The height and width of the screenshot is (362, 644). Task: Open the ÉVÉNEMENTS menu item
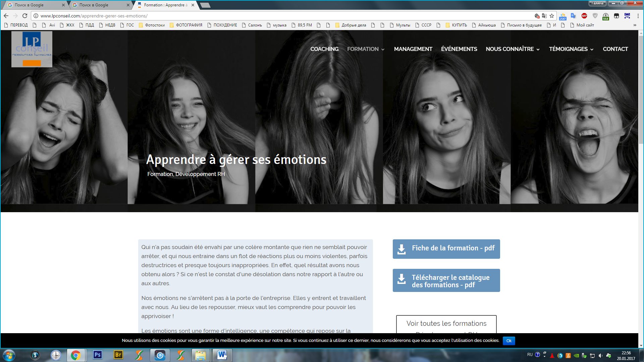pyautogui.click(x=459, y=49)
